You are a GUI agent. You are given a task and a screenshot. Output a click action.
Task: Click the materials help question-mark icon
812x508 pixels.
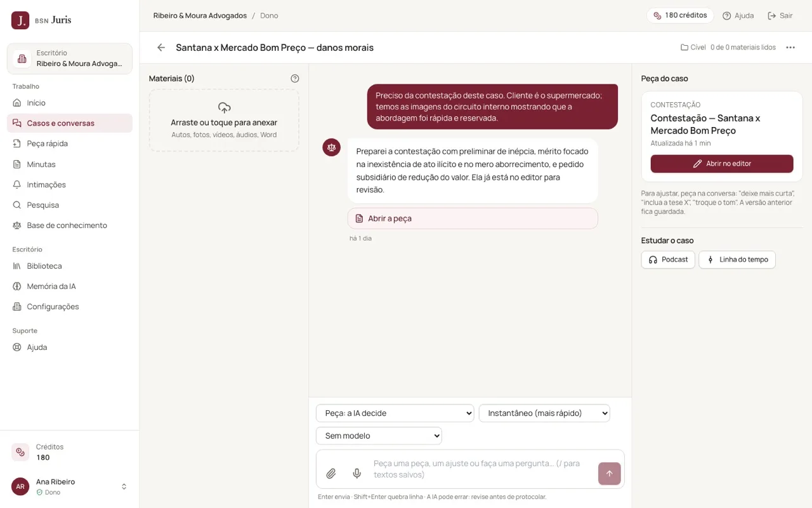click(294, 79)
